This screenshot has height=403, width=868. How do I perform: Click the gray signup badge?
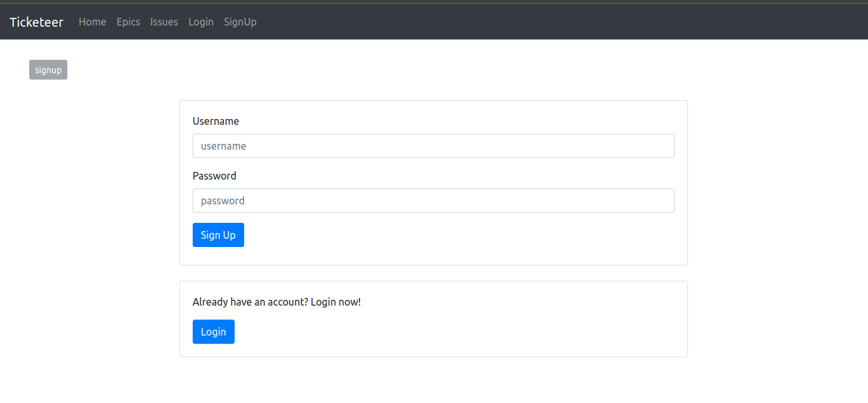click(x=48, y=69)
